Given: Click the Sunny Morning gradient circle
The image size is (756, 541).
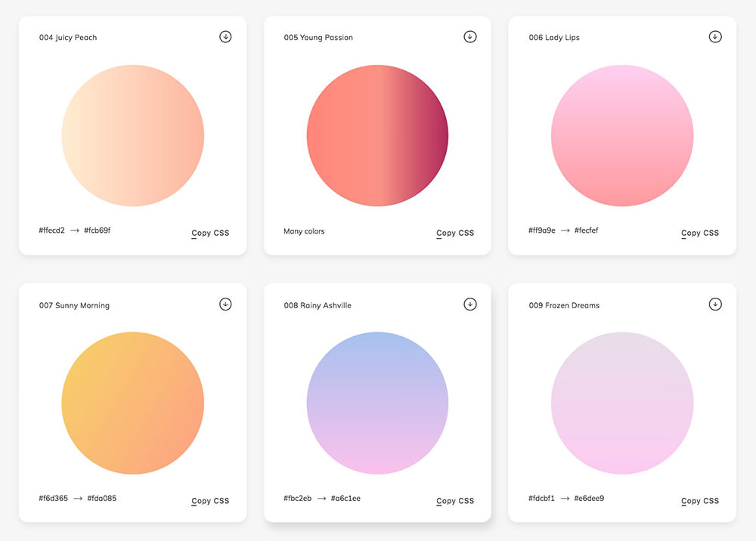Looking at the screenshot, I should (x=132, y=403).
